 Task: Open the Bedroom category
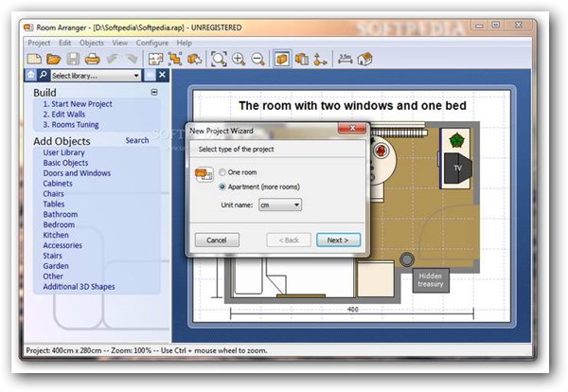click(59, 224)
